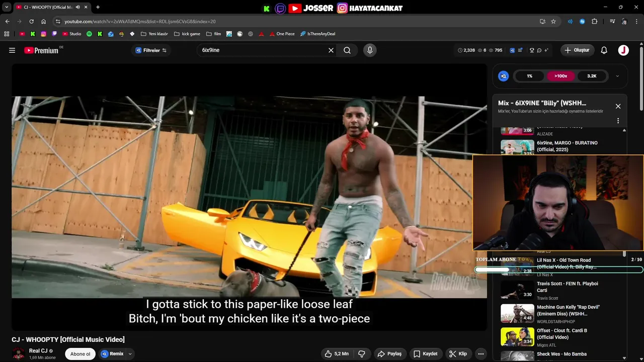Subscribe with Abone ol button
The width and height of the screenshot is (644, 362).
pyautogui.click(x=80, y=354)
